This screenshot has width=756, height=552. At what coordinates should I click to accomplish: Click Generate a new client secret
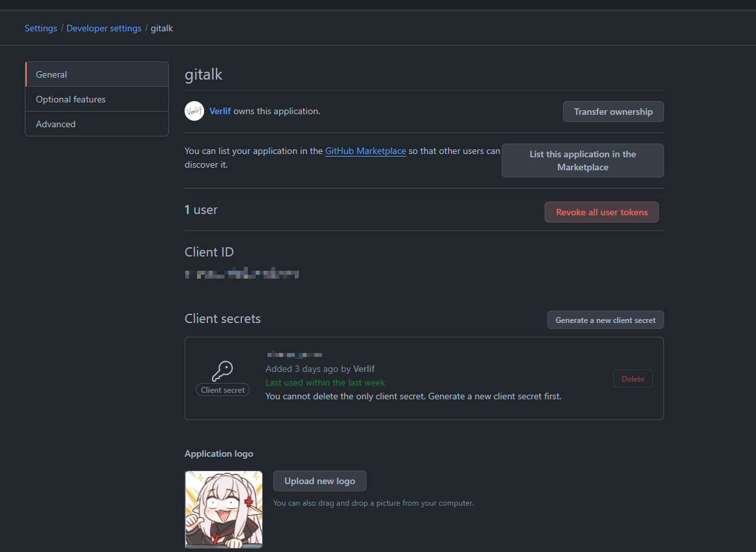(x=605, y=320)
